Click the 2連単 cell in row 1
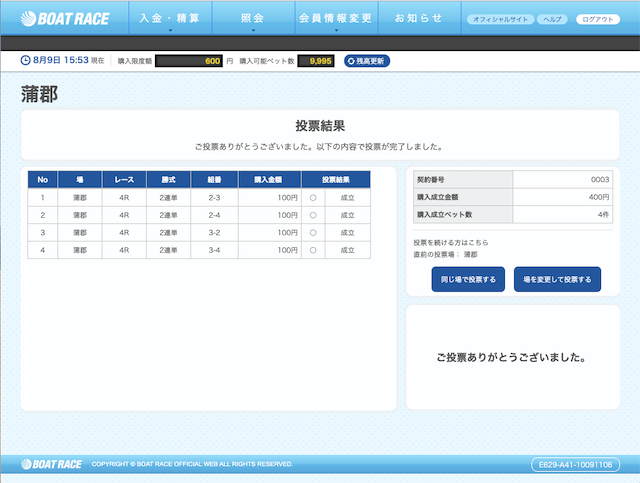 click(168, 198)
